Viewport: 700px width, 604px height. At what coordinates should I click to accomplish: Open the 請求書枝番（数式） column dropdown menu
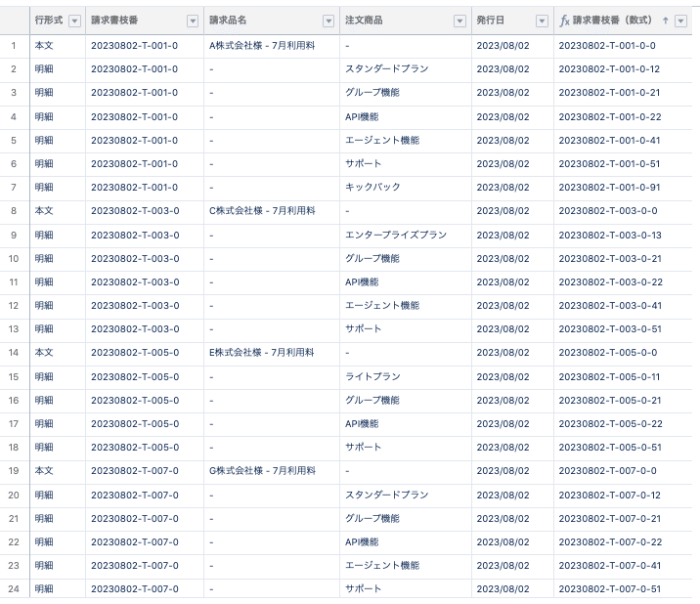(680, 21)
